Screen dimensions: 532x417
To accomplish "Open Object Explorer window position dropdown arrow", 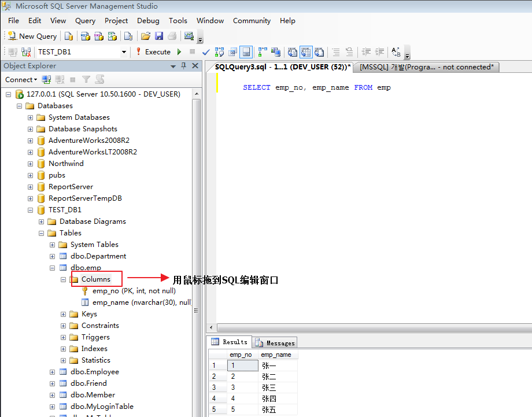I will [173, 66].
